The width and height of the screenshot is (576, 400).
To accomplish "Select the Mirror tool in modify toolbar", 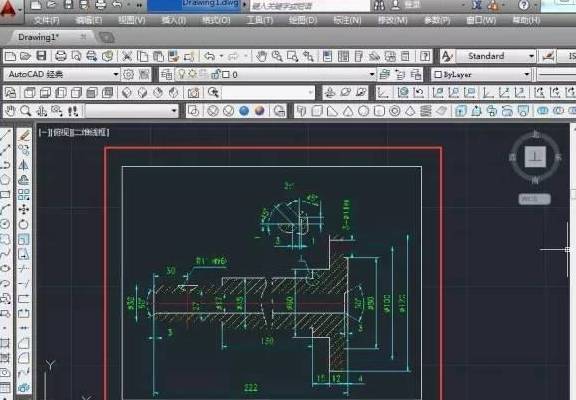I will (24, 165).
